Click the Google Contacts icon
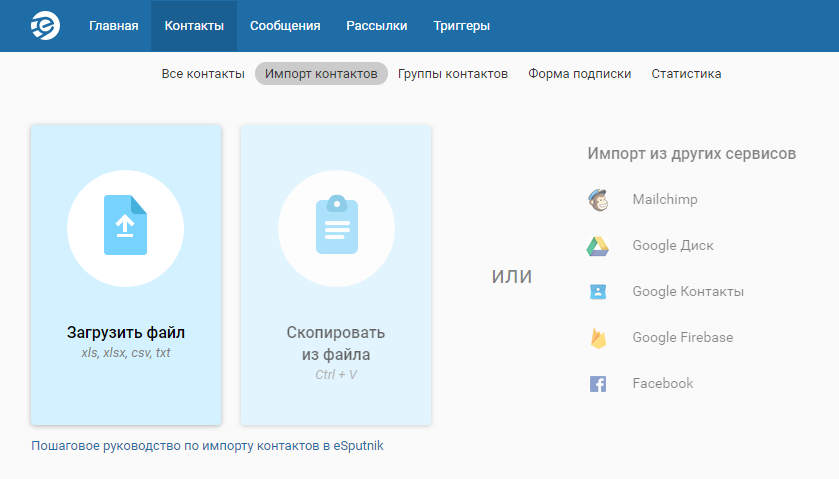Screen dimensions: 839x479 click(x=598, y=292)
